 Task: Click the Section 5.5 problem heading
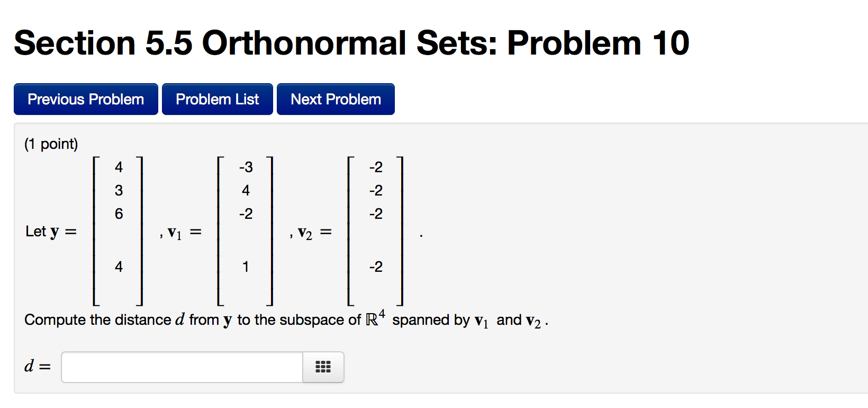click(x=351, y=42)
